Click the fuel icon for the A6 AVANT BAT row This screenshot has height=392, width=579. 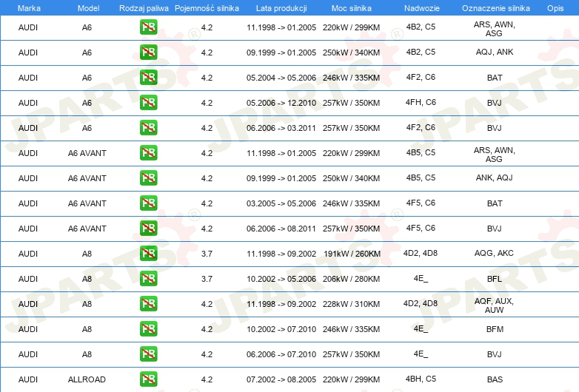pos(148,203)
